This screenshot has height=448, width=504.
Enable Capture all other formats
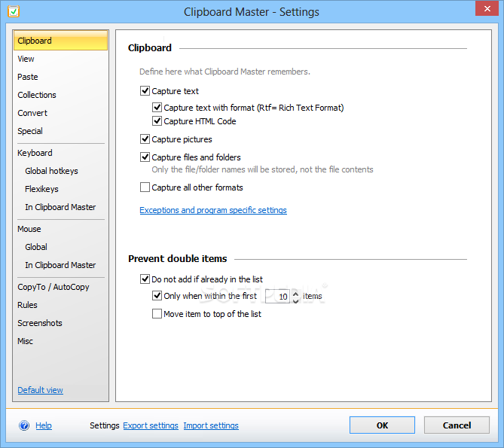(x=145, y=187)
